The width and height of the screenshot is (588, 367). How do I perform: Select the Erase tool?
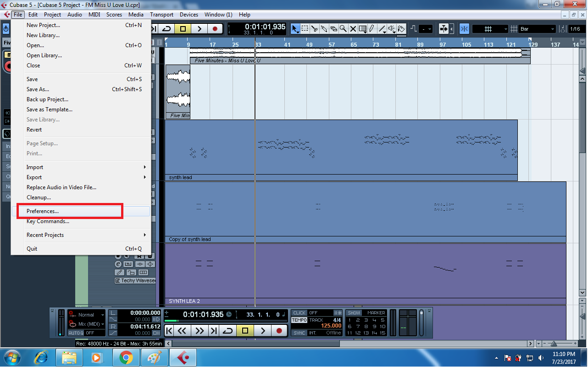pos(334,29)
